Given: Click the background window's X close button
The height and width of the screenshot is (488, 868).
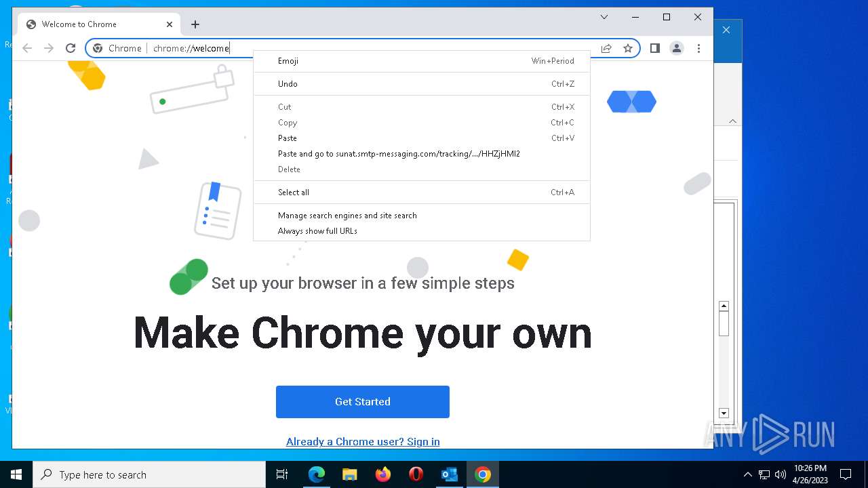Looking at the screenshot, I should (726, 30).
